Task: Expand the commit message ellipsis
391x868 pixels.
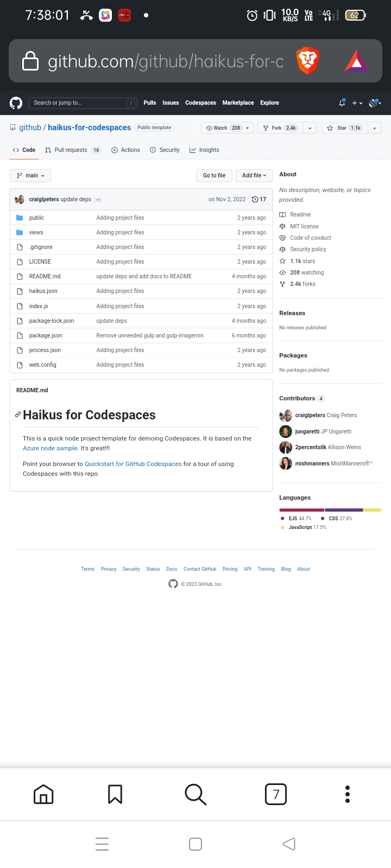Action: (98, 199)
